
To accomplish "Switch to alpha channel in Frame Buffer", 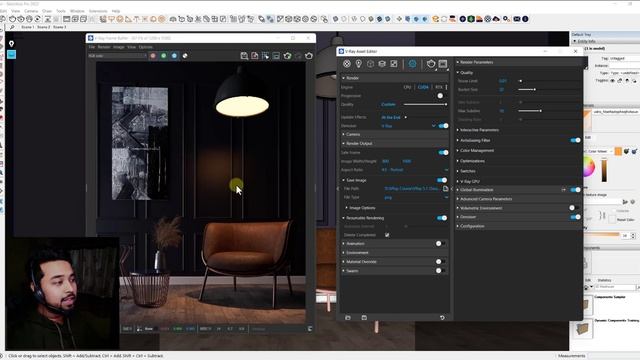I will [x=185, y=56].
